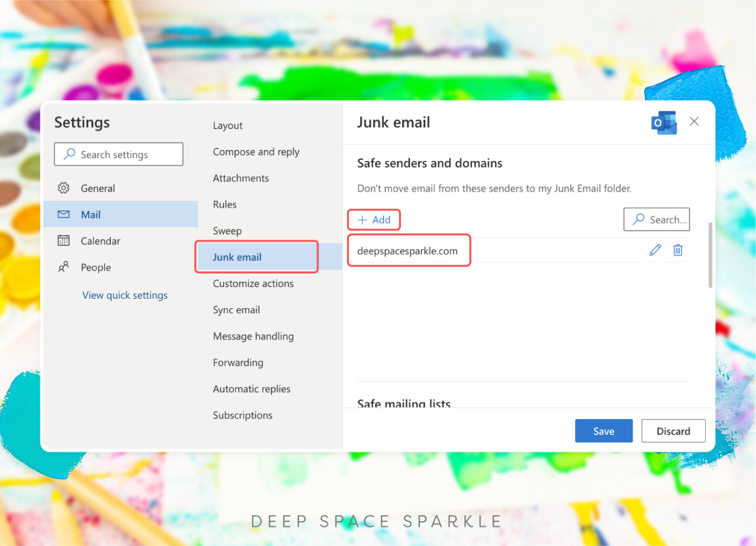This screenshot has width=756, height=546.
Task: Select the pencil icon to edit deepspacesparkle.com
Action: click(x=655, y=250)
